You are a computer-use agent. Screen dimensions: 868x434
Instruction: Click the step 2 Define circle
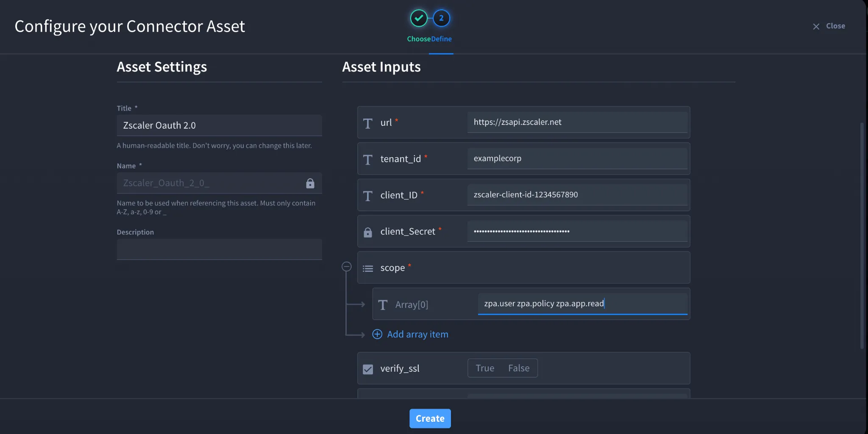point(441,18)
